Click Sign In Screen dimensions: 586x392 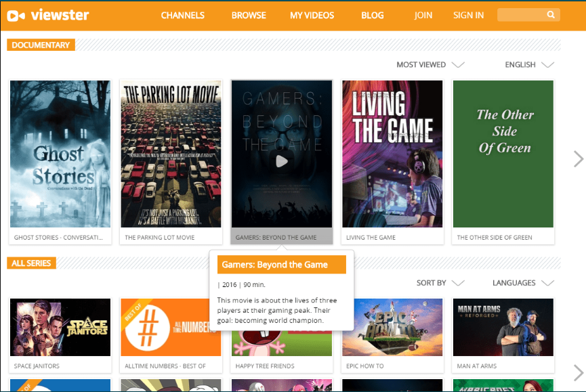(x=468, y=16)
